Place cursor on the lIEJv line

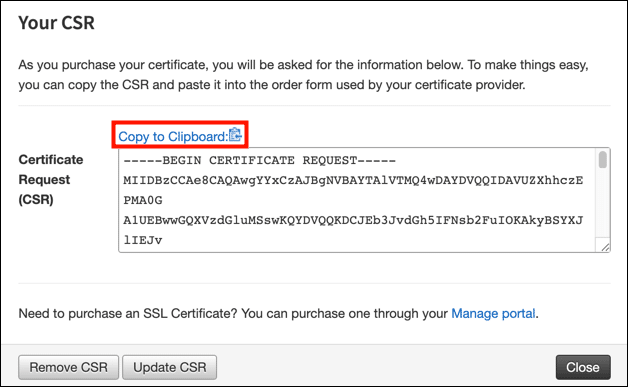[x=143, y=240]
